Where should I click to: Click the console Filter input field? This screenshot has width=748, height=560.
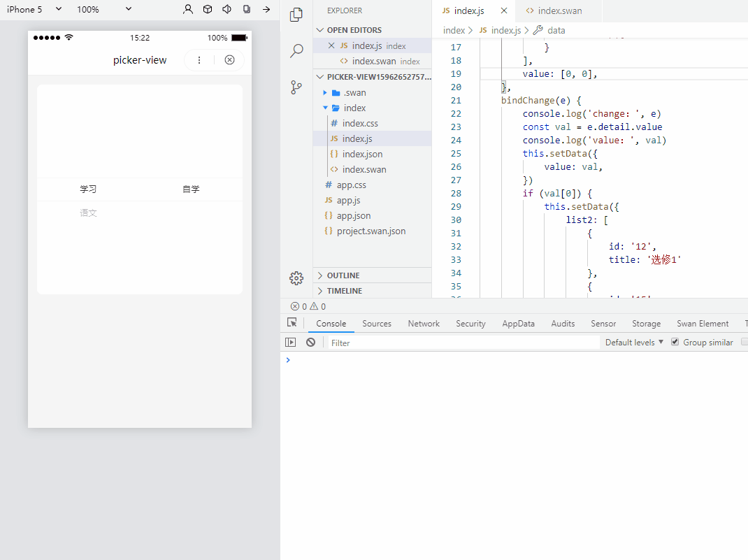click(463, 343)
